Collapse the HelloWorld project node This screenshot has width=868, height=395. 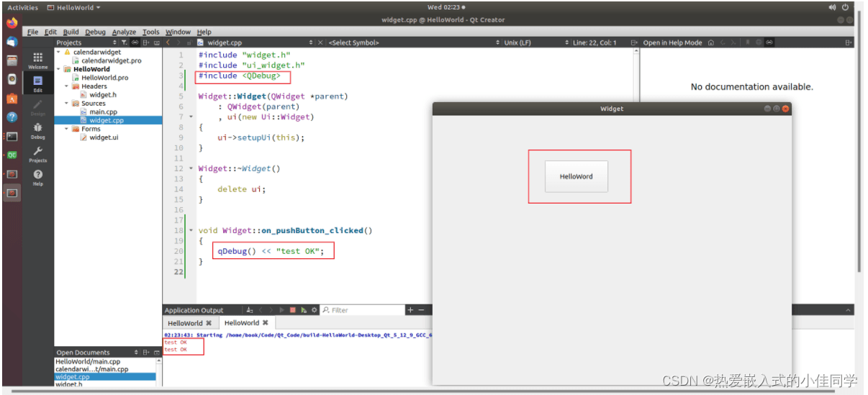(59, 69)
